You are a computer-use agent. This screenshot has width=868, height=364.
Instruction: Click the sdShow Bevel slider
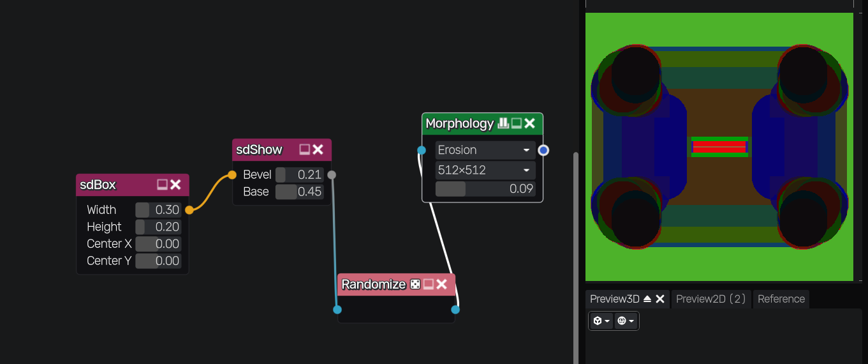(x=300, y=175)
